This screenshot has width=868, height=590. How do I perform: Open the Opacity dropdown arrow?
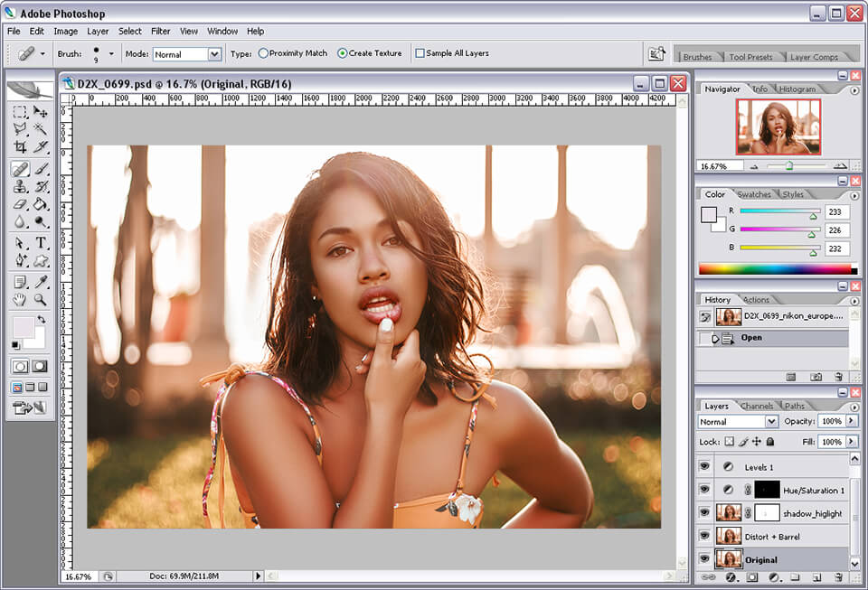[x=850, y=421]
